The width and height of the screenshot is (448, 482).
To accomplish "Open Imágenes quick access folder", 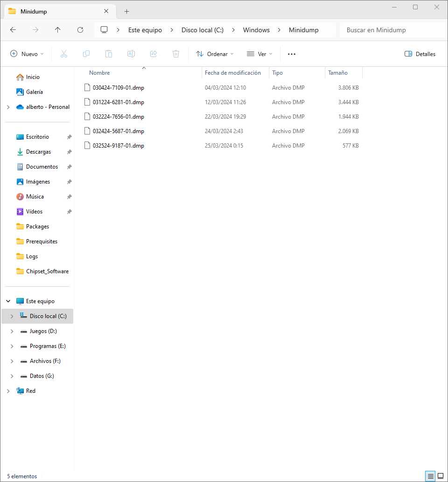I will [x=33, y=182].
